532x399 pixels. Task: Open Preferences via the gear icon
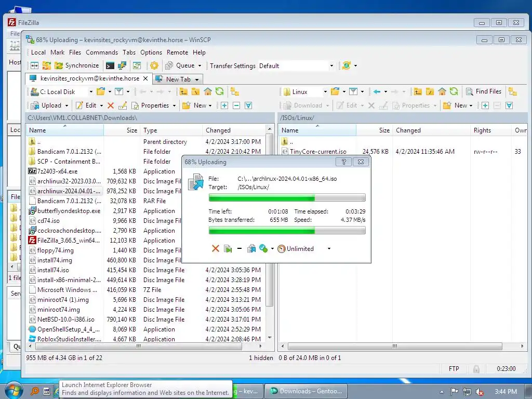coord(154,65)
